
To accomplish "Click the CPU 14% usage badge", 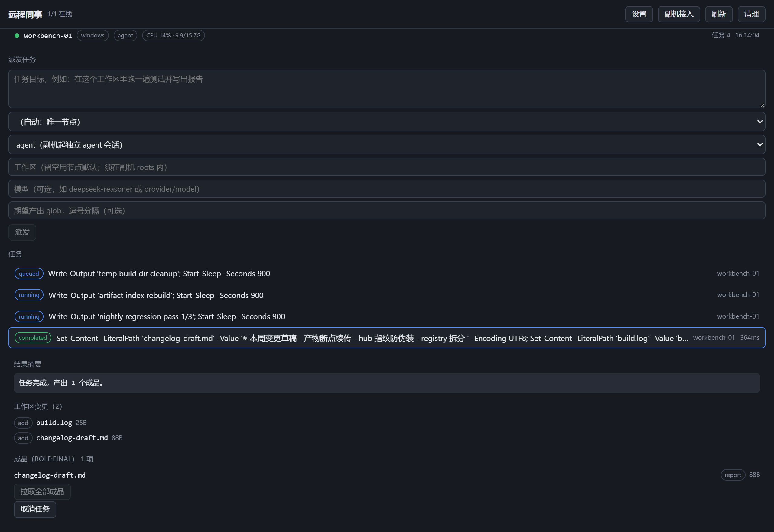I will [173, 35].
